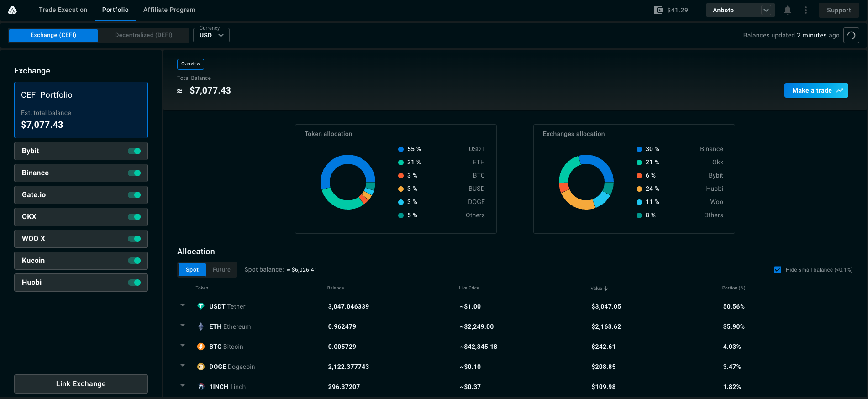Expand the ETH Ethereum row
The width and height of the screenshot is (868, 399).
(183, 326)
